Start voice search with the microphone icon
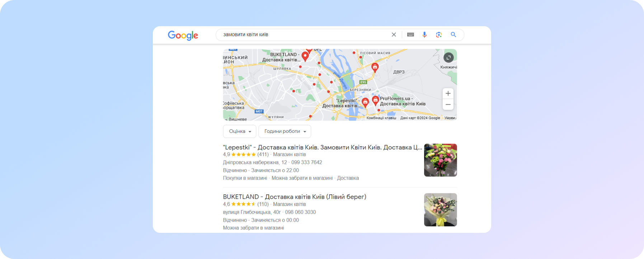 (x=424, y=35)
